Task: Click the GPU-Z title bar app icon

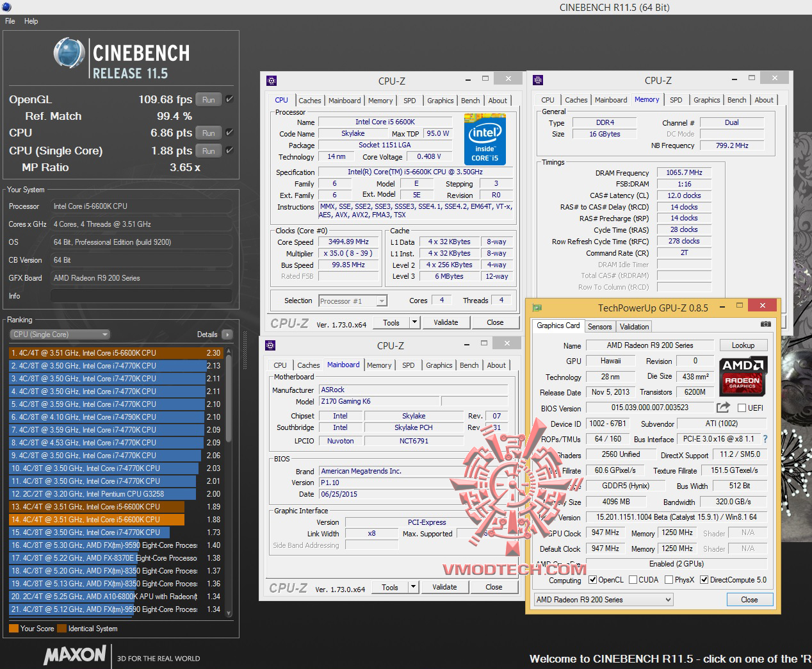Action: pos(537,308)
